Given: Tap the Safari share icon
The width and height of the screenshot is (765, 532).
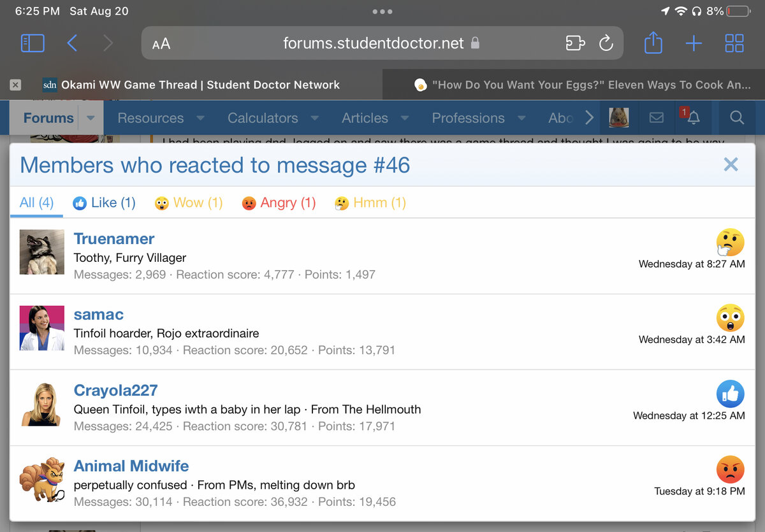Looking at the screenshot, I should tap(653, 43).
